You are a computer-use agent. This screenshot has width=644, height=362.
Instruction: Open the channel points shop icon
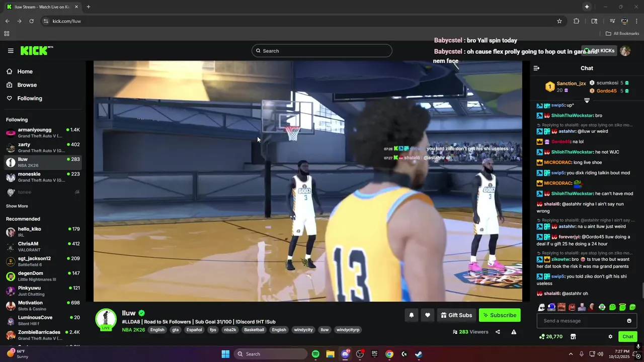point(573,336)
